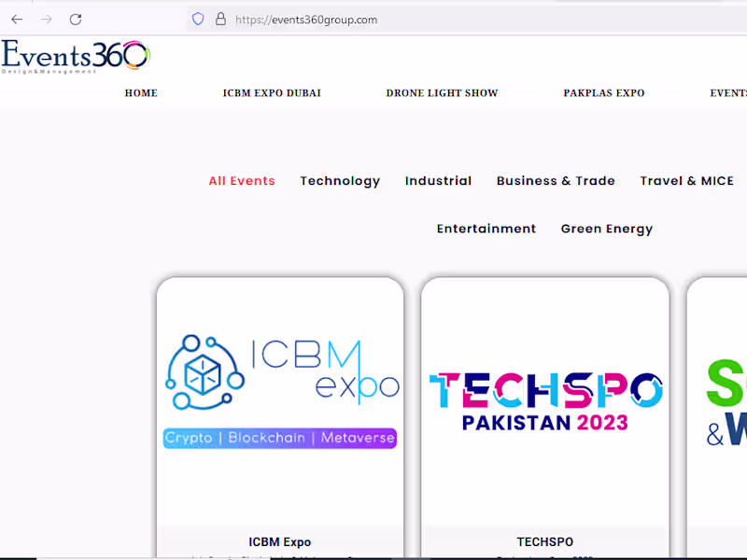Click the events360group.com address bar
Image resolution: width=747 pixels, height=560 pixels.
pos(467,20)
